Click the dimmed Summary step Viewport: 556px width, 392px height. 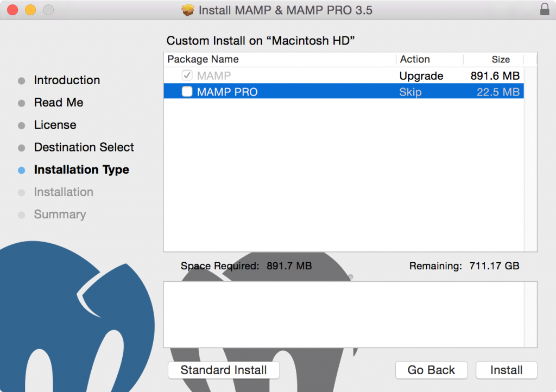point(60,214)
